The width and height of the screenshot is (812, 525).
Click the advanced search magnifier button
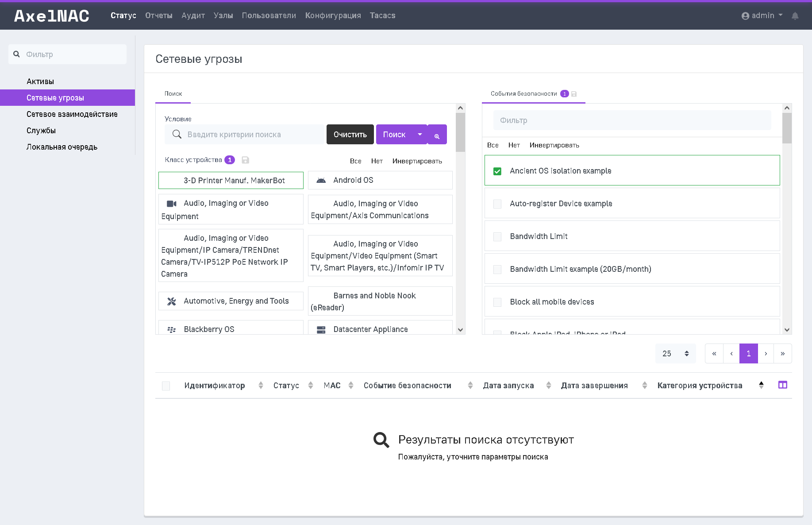coord(437,135)
